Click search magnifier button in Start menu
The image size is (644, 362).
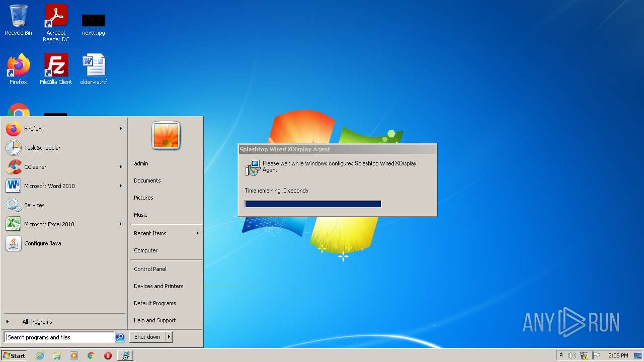[120, 337]
